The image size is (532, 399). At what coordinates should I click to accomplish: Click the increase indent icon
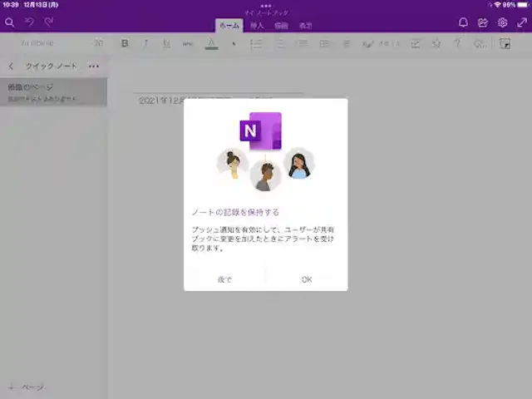(324, 43)
